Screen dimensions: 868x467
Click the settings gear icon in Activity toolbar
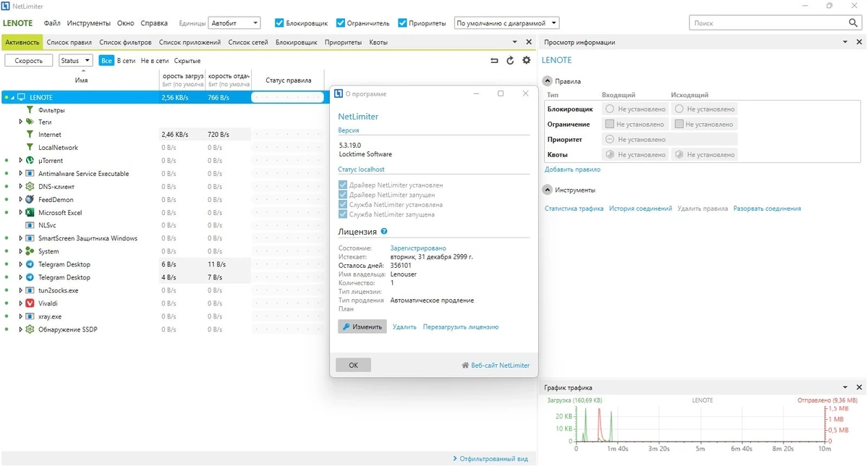click(527, 61)
